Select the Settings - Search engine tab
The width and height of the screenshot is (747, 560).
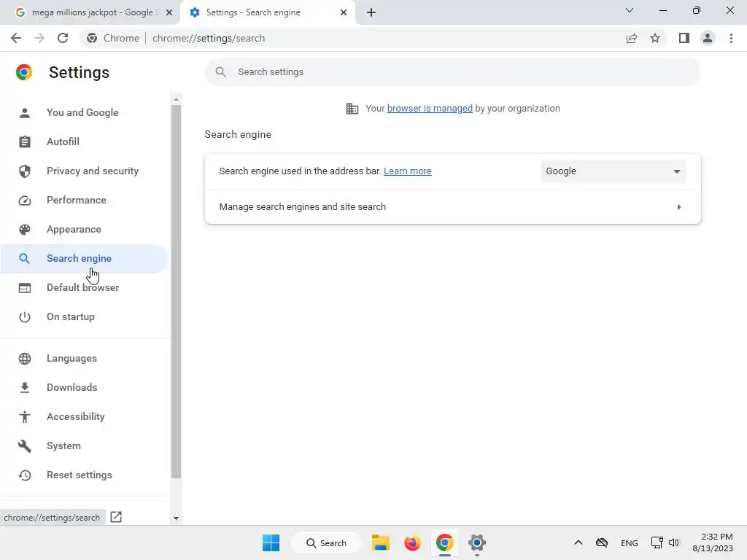pos(267,12)
